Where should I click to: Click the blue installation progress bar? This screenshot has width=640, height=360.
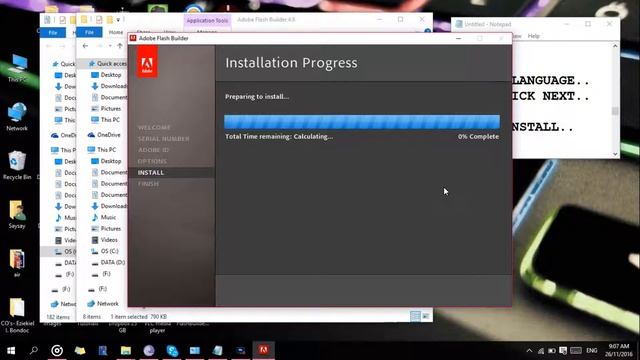362,122
